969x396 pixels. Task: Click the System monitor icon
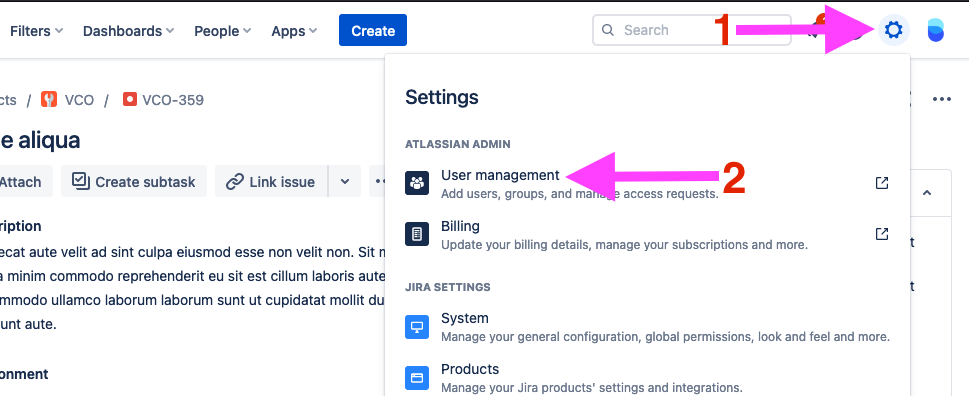[417, 327]
